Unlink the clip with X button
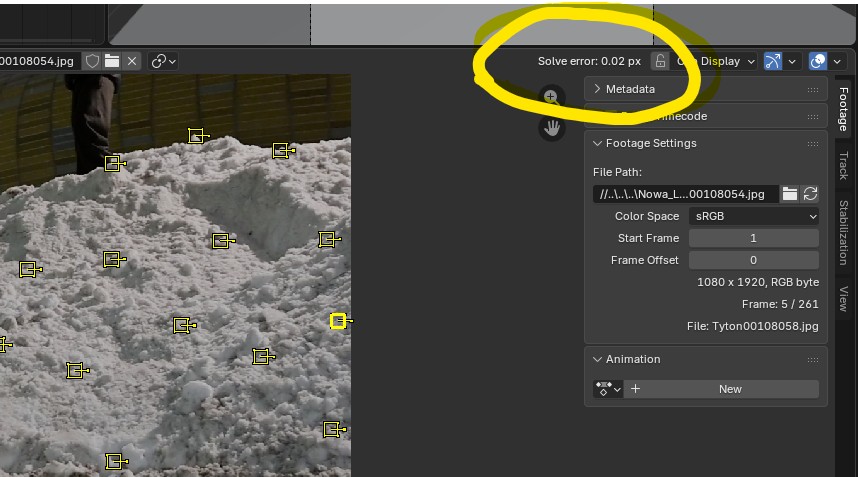 click(x=132, y=61)
